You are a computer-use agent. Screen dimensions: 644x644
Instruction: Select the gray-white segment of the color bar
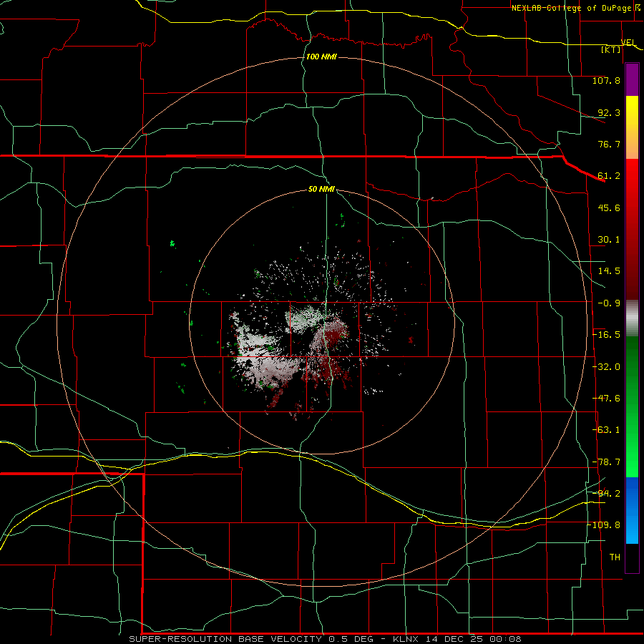(632, 318)
